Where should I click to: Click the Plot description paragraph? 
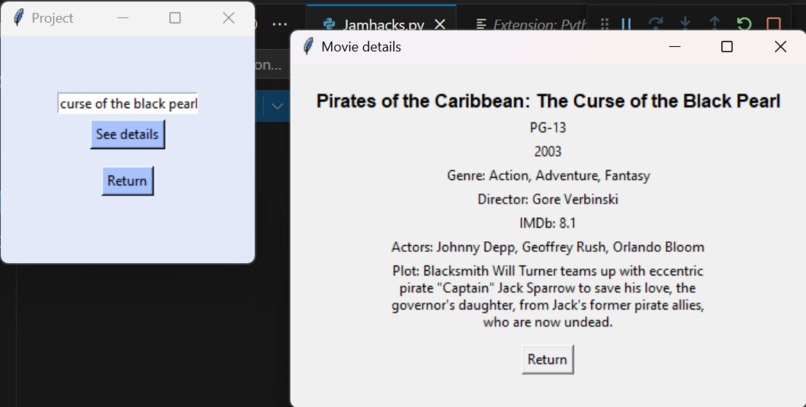coord(548,297)
